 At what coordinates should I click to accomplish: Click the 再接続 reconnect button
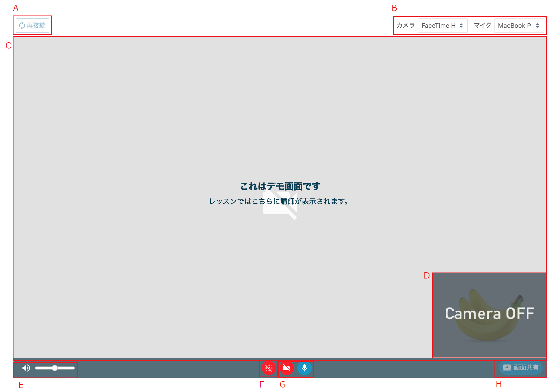coord(33,25)
